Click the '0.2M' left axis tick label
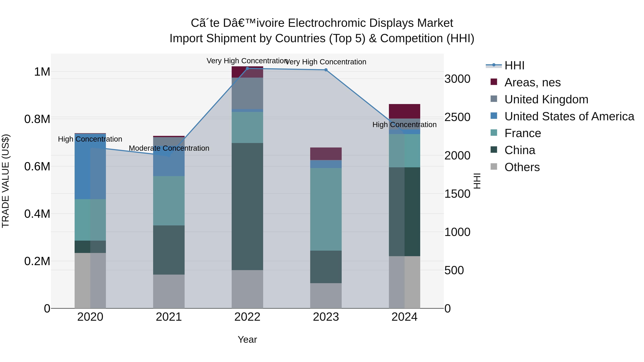Image resolution: width=644 pixels, height=362 pixels. click(x=37, y=261)
